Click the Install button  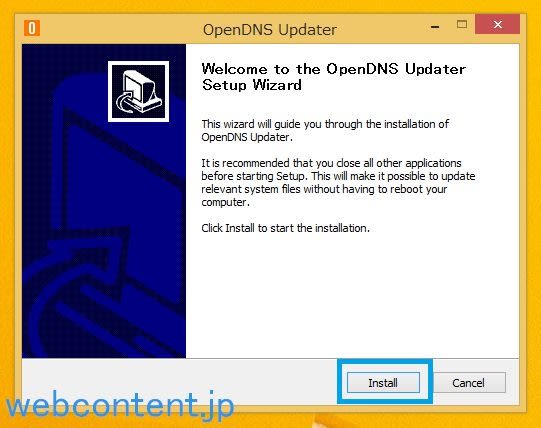click(x=383, y=382)
